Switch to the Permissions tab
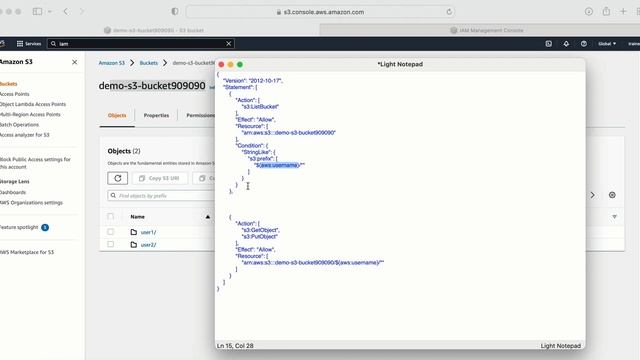Viewport: 640px width, 360px height. pyautogui.click(x=200, y=116)
